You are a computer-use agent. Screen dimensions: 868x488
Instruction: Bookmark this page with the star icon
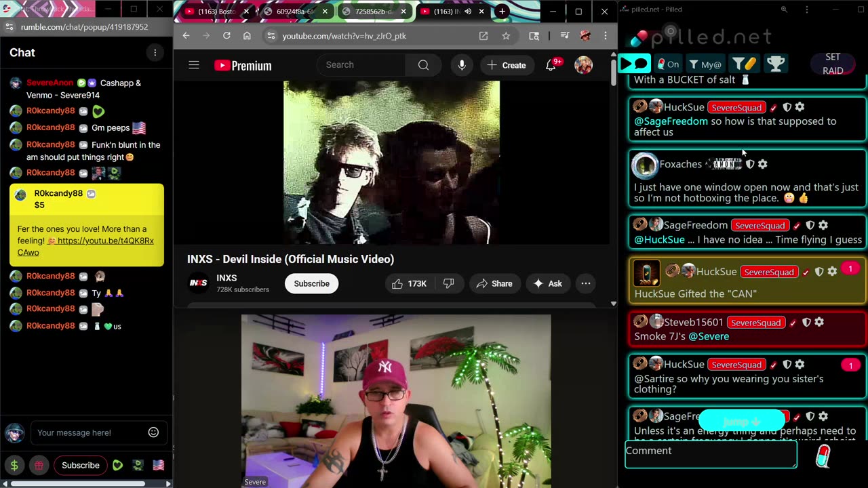coord(506,36)
